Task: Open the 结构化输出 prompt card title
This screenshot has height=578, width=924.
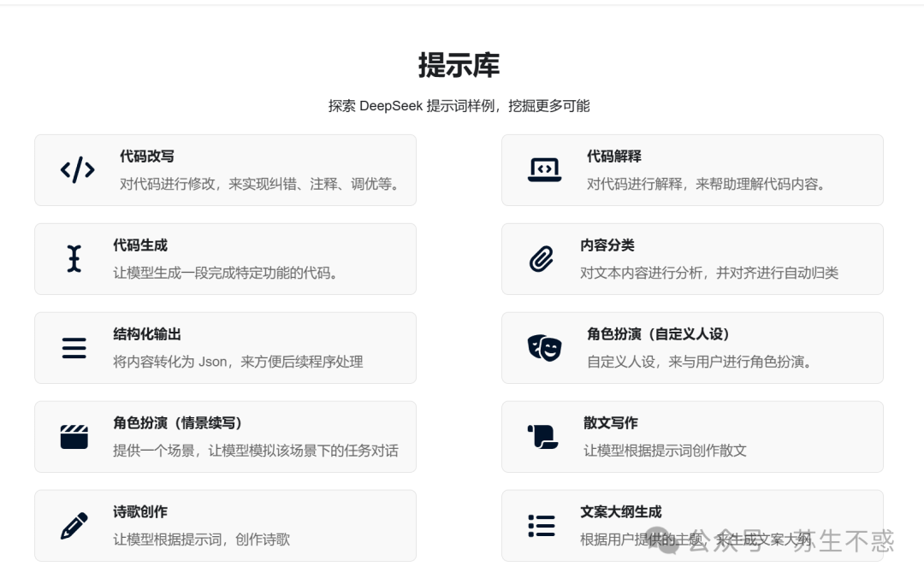Action: tap(147, 334)
